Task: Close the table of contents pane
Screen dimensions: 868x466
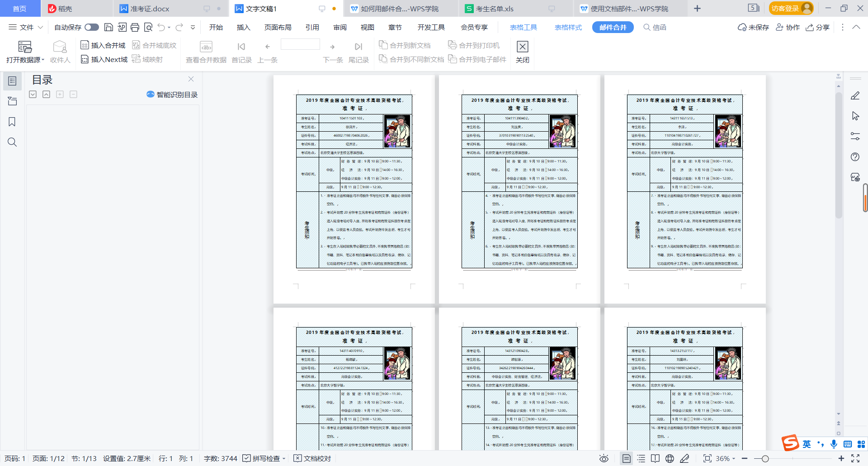Action: coord(191,79)
